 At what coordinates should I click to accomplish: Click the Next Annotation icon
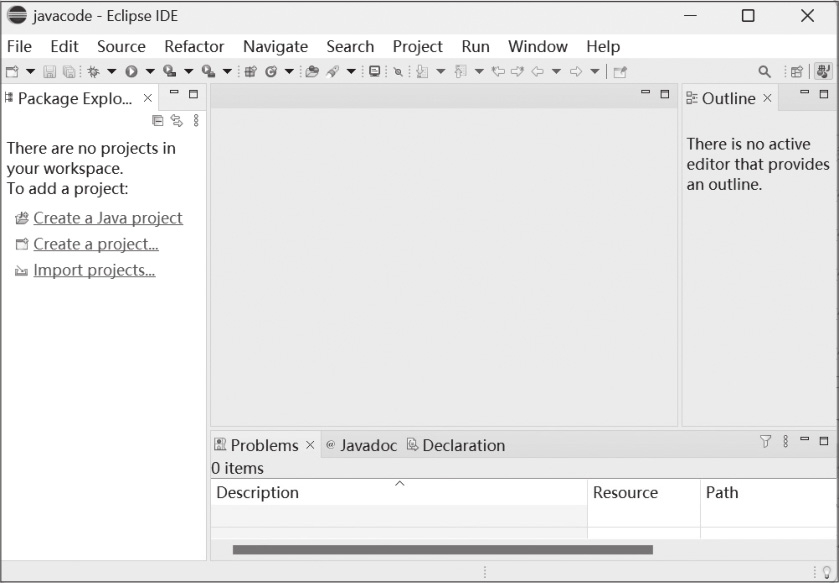[422, 71]
